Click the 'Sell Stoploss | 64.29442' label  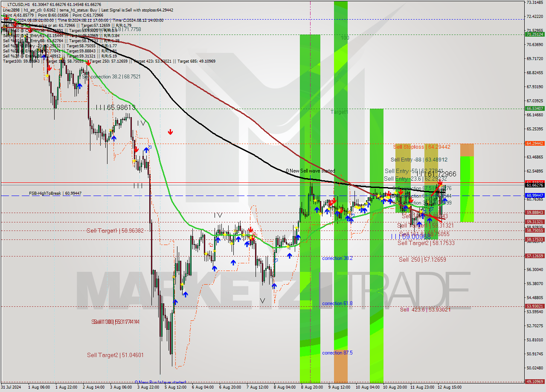(x=422, y=147)
